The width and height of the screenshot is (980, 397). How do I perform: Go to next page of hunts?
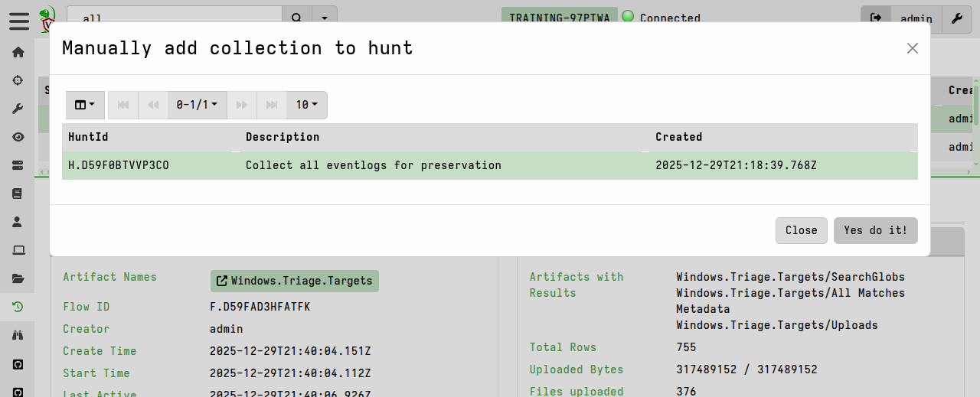tap(242, 105)
